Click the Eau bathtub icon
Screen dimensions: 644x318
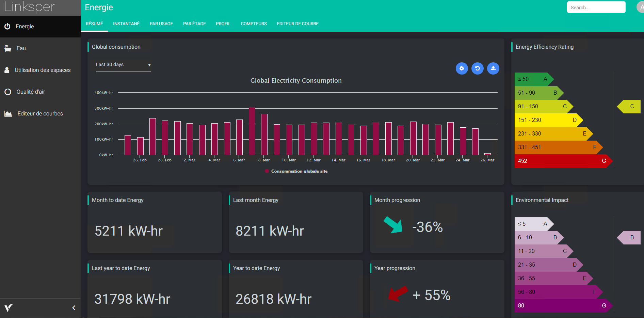[x=8, y=48]
